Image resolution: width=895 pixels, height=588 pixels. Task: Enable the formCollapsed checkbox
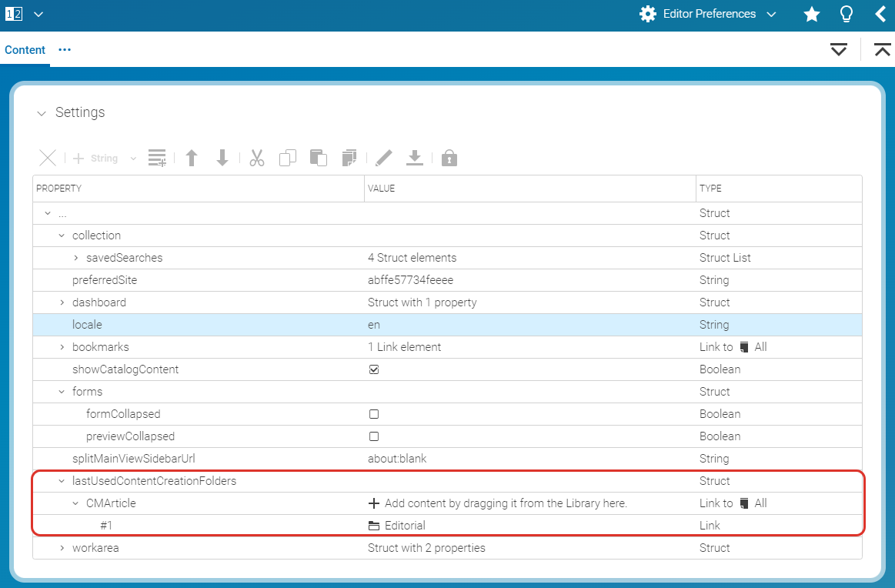click(x=374, y=414)
